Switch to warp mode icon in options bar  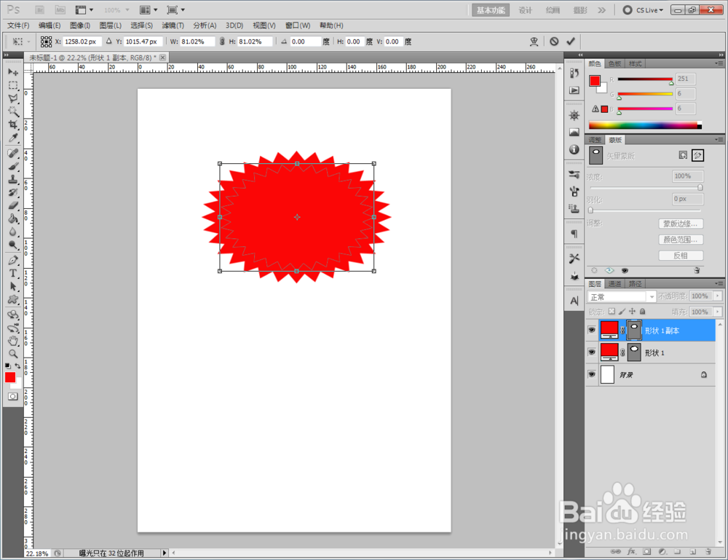point(534,42)
